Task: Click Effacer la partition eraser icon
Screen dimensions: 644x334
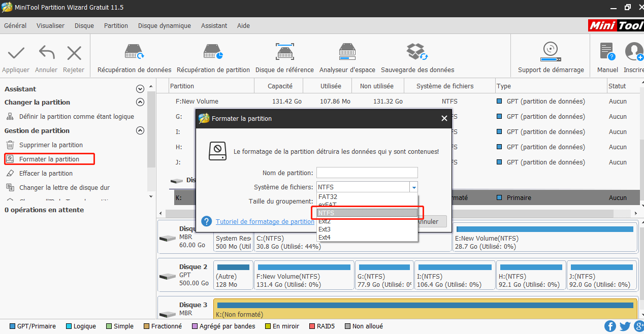Action: pos(10,174)
